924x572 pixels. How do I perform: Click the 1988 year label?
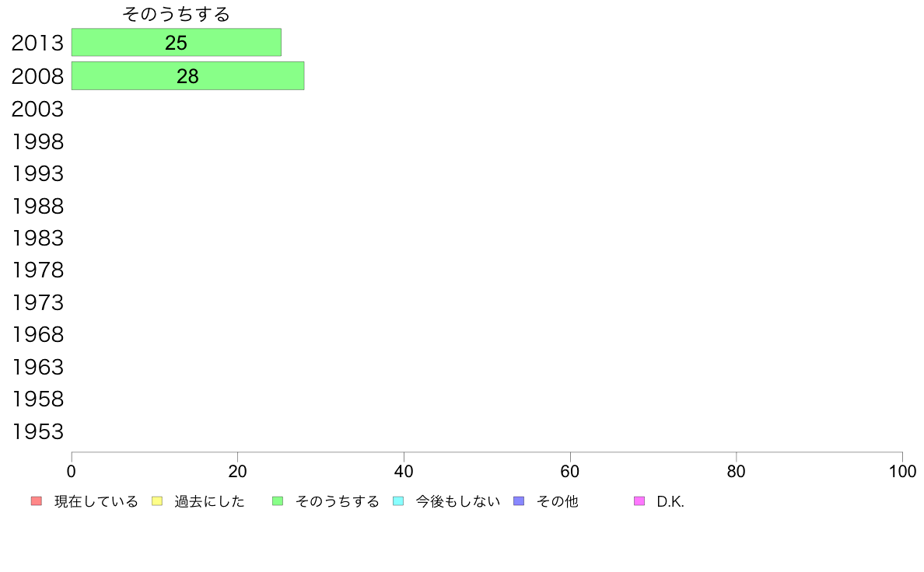click(37, 207)
